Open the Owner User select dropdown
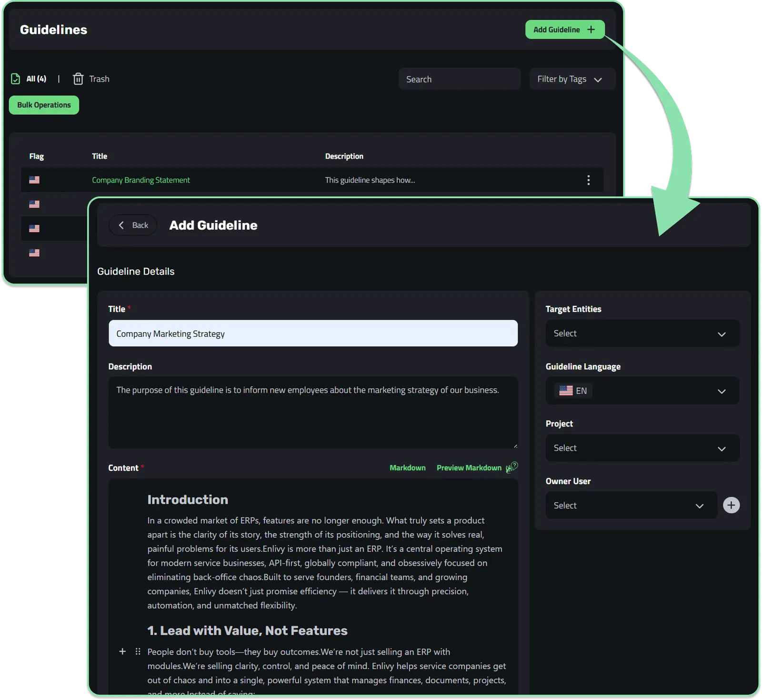The image size is (762, 700). coord(631,505)
